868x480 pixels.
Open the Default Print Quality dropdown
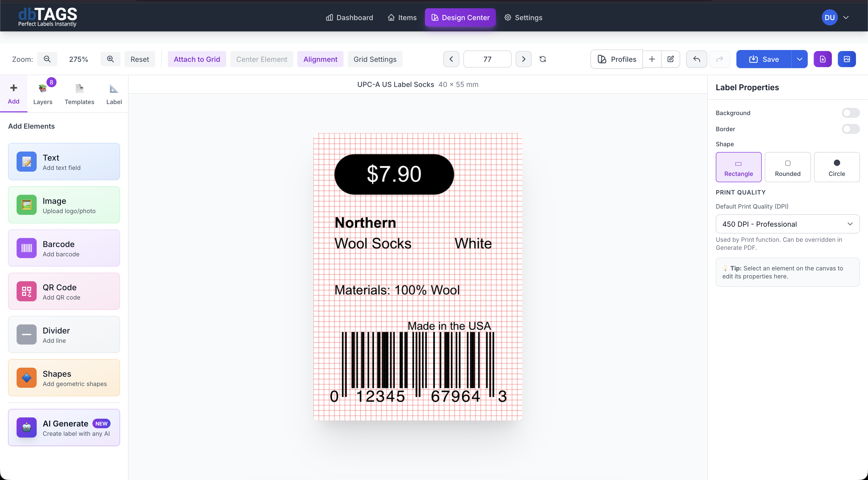pyautogui.click(x=787, y=224)
